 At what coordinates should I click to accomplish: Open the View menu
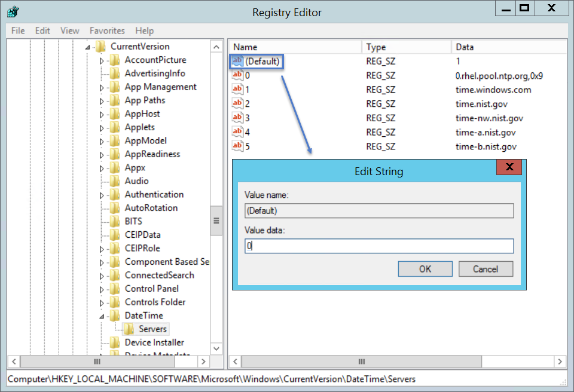click(69, 30)
